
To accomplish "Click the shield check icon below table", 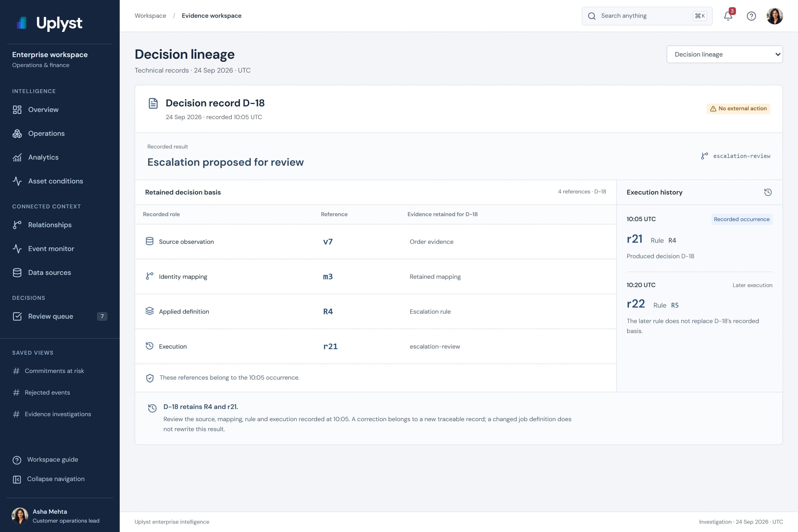I will click(x=150, y=378).
